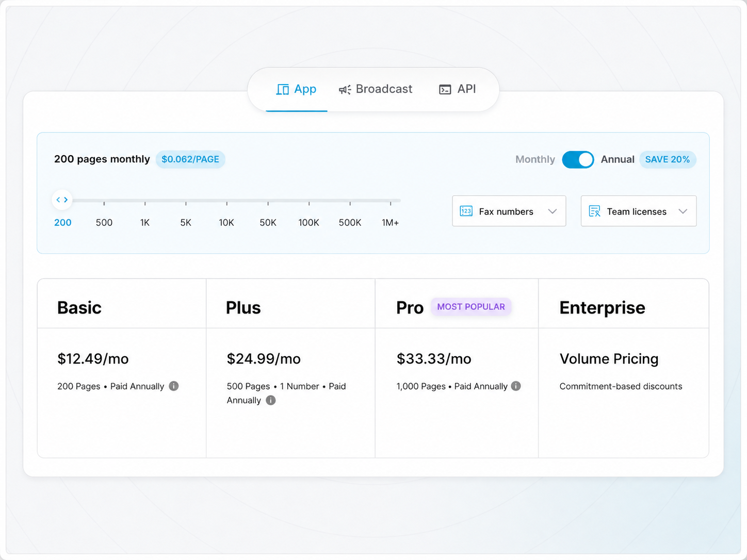Open the Team licenses dropdown

pos(639,211)
